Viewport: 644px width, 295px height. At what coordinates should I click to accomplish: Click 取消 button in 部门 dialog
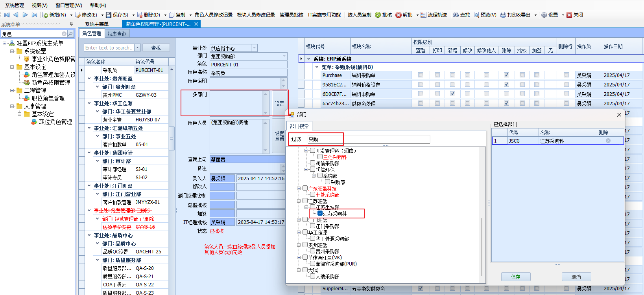(576, 277)
